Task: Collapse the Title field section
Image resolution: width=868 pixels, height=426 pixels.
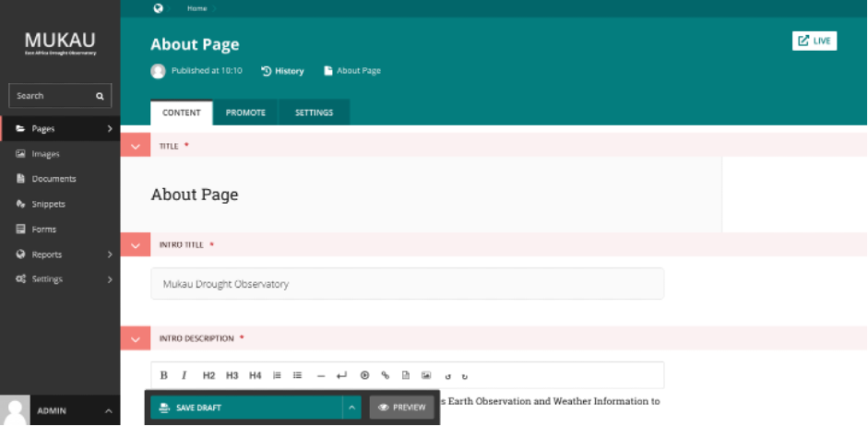Action: (x=136, y=146)
